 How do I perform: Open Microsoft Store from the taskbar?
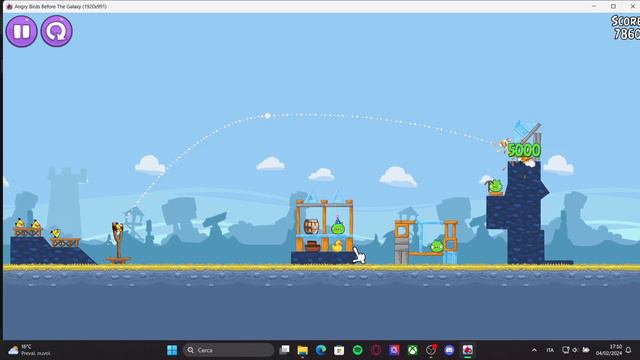pyautogui.click(x=339, y=350)
